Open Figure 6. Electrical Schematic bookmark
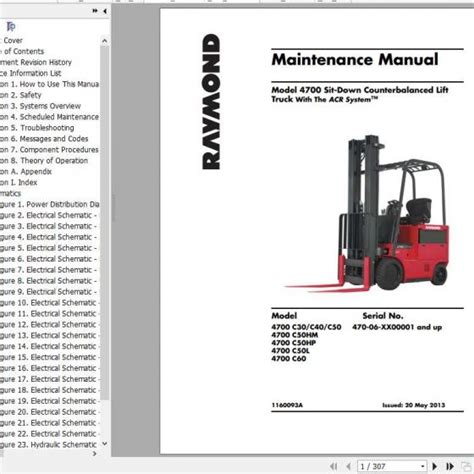This screenshot has height=474, width=474. (48, 259)
